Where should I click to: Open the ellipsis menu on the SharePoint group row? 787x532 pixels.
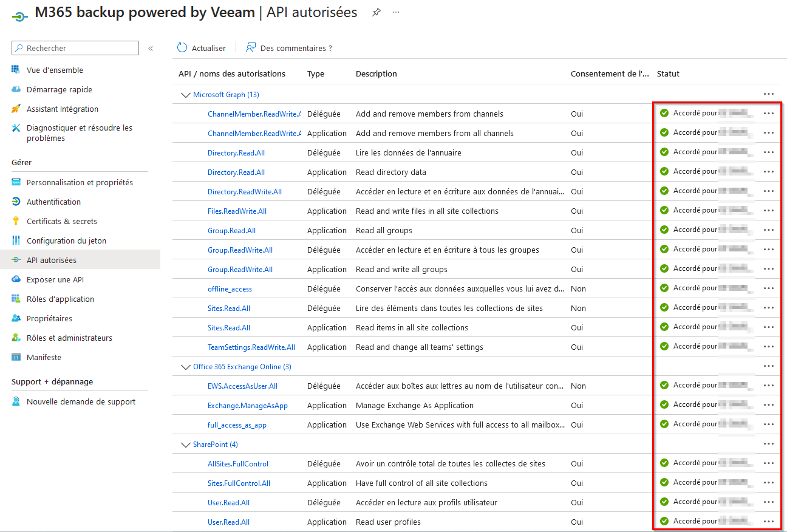(x=769, y=444)
